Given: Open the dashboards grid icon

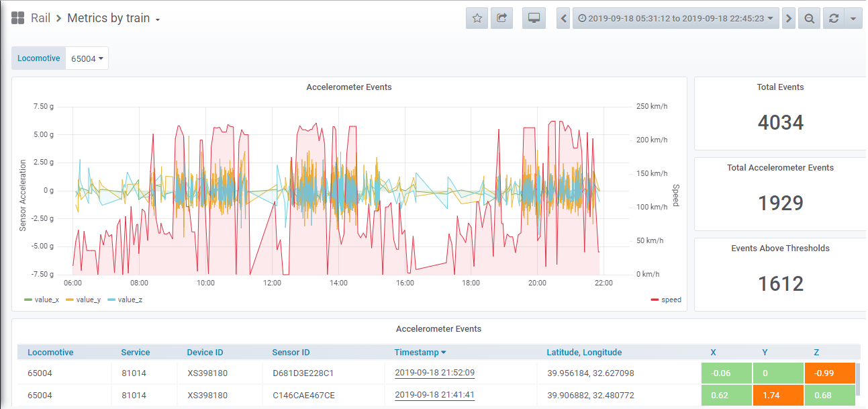Looking at the screenshot, I should pos(18,18).
